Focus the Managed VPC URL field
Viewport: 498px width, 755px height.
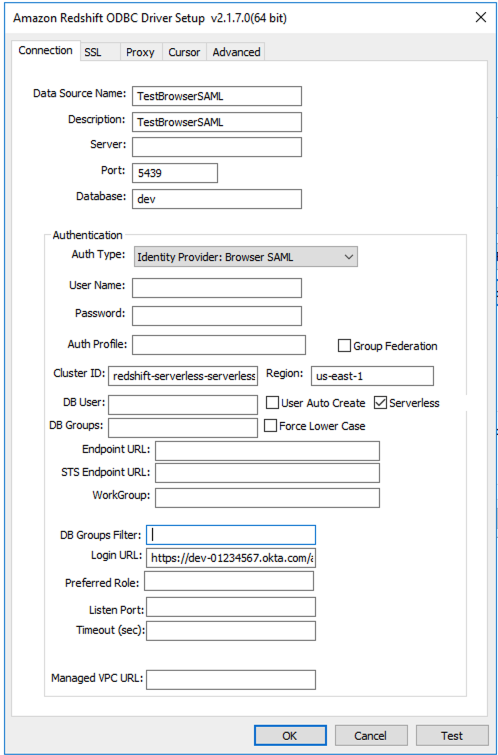[231, 680]
